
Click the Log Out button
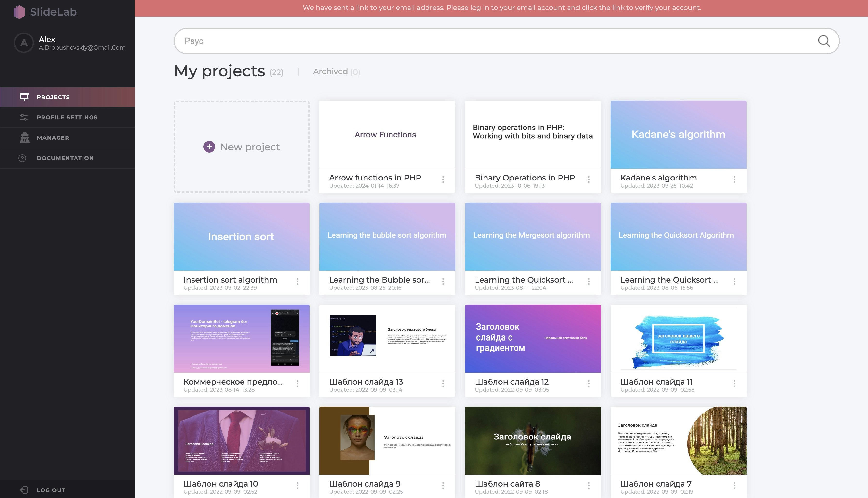[50, 490]
